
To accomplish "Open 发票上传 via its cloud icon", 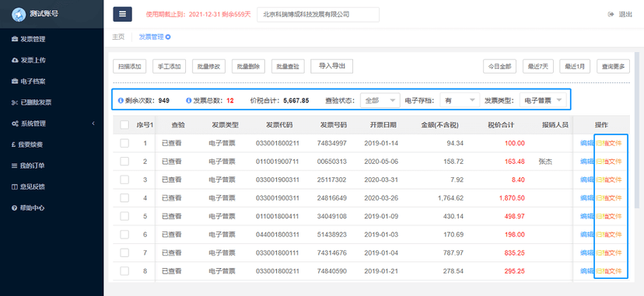I will (15, 61).
